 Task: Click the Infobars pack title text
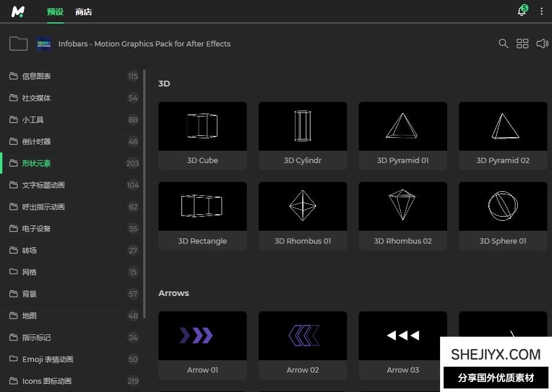point(144,44)
